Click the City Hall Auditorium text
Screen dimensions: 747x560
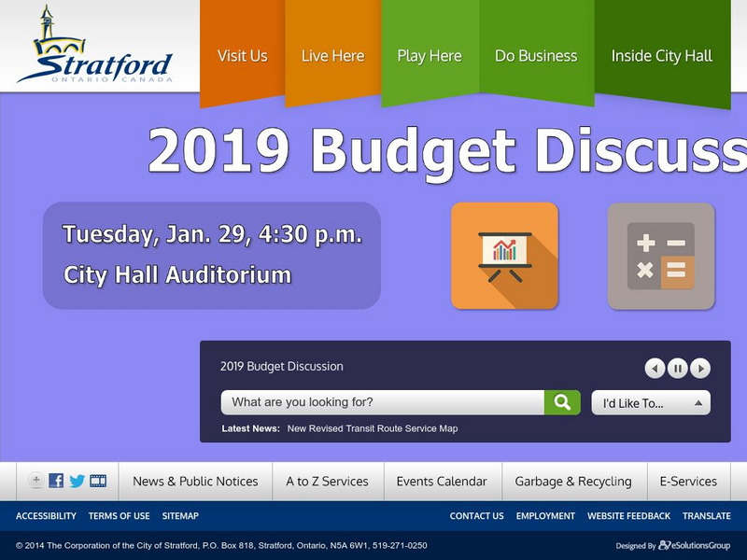177,275
